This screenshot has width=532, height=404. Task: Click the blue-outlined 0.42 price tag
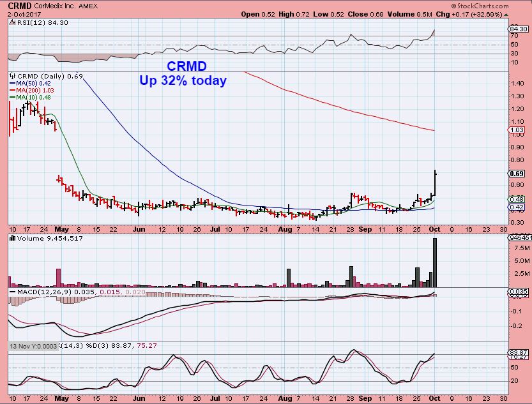click(516, 207)
